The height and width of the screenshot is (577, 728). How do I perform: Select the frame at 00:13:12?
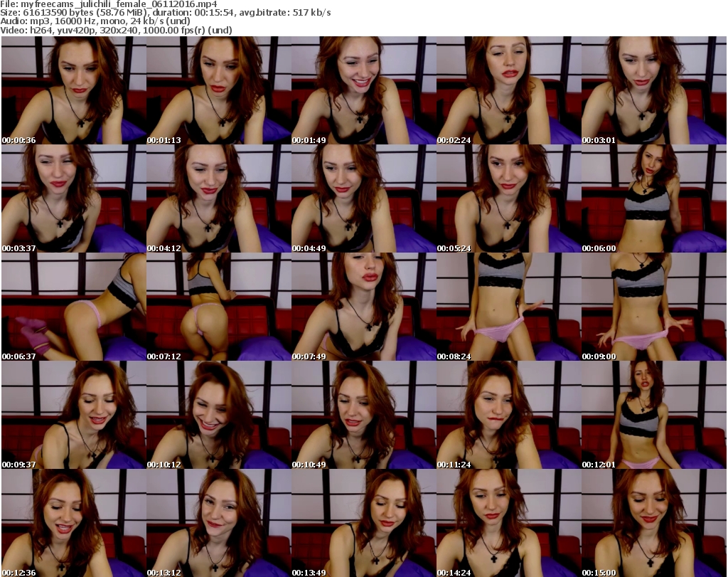[219, 523]
